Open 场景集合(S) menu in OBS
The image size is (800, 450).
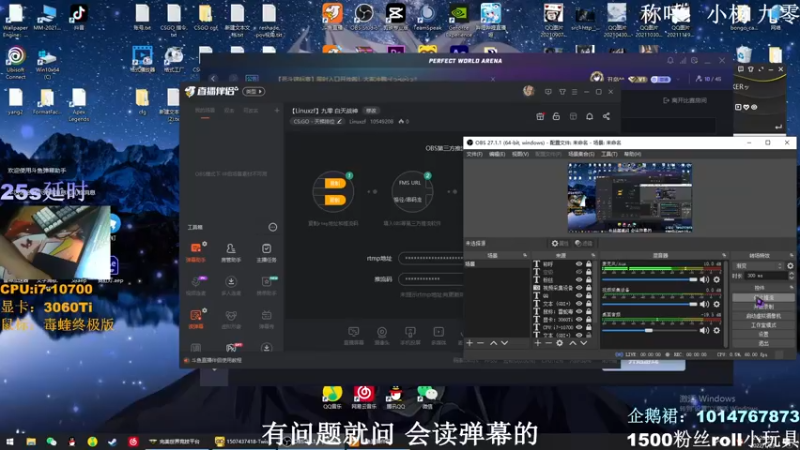point(581,154)
